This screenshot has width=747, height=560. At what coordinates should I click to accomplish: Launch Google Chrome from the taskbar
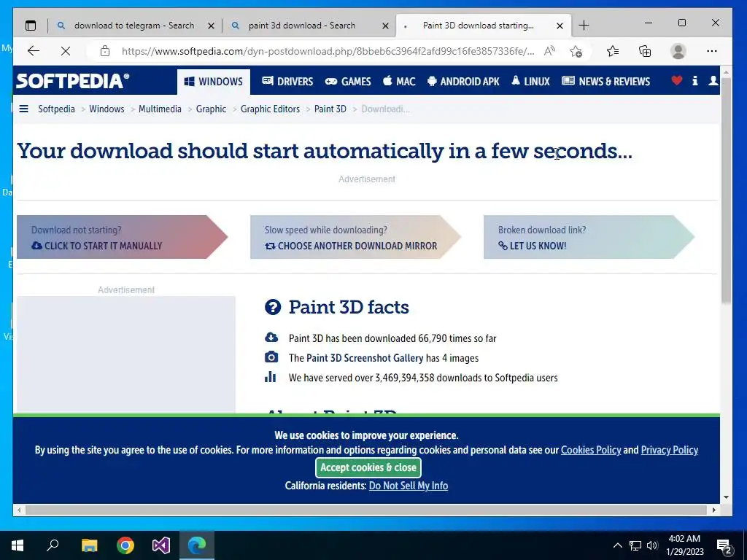125,545
